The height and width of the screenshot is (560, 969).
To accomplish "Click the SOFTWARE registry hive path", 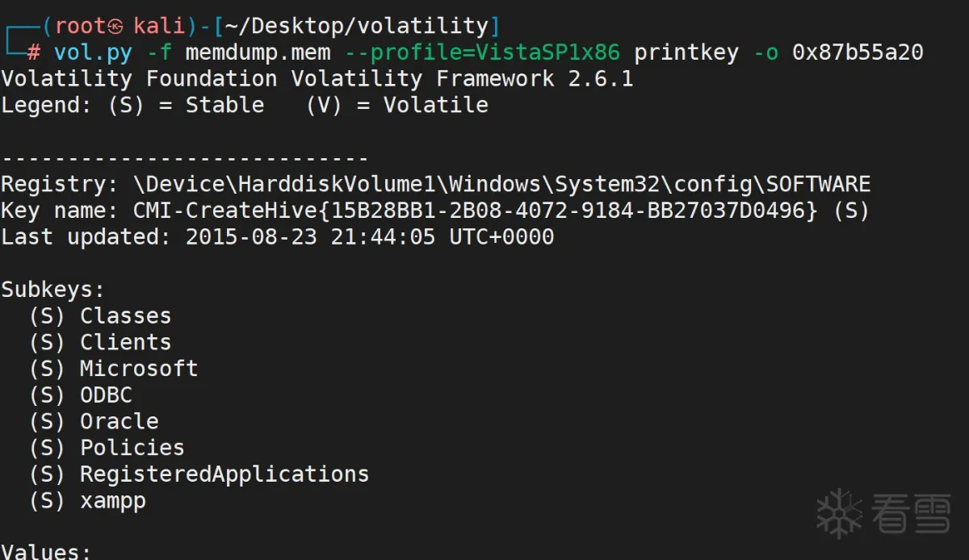I will pos(501,184).
